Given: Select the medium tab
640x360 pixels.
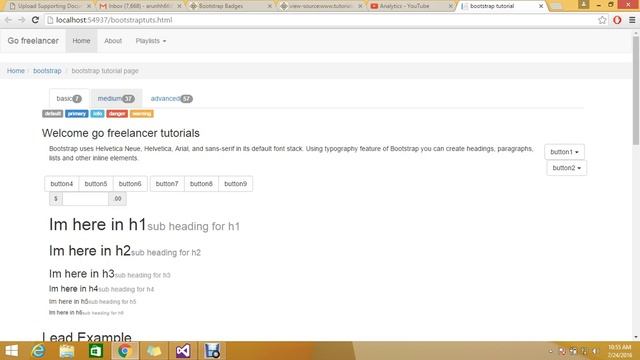Looking at the screenshot, I should click(116, 98).
